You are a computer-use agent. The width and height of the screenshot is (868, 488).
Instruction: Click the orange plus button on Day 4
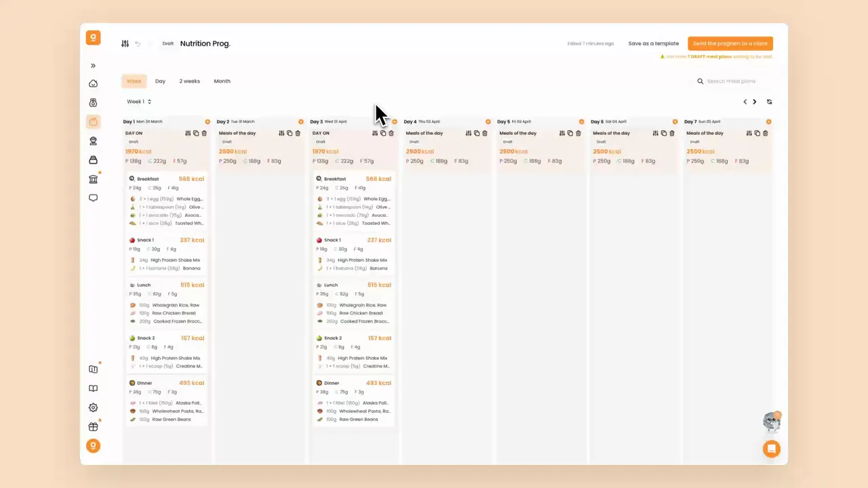point(488,122)
